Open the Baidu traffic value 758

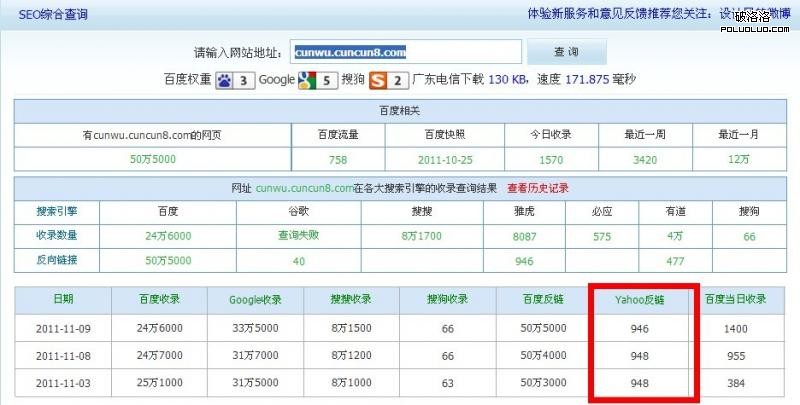coord(337,159)
